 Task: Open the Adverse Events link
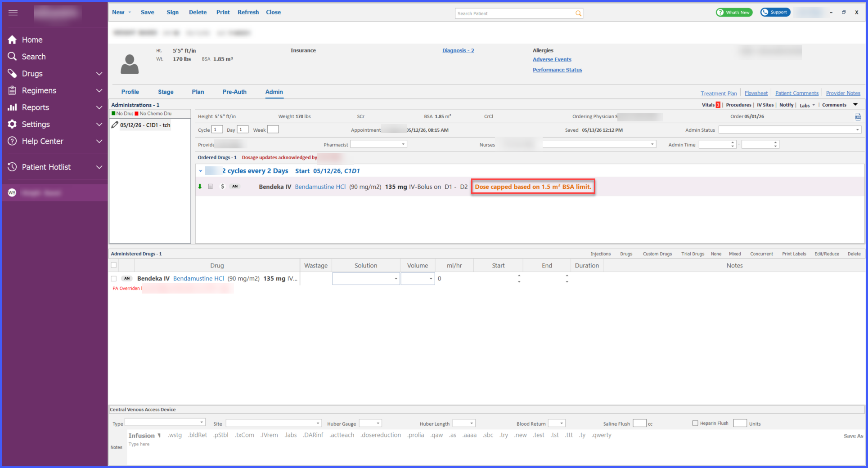(552, 59)
